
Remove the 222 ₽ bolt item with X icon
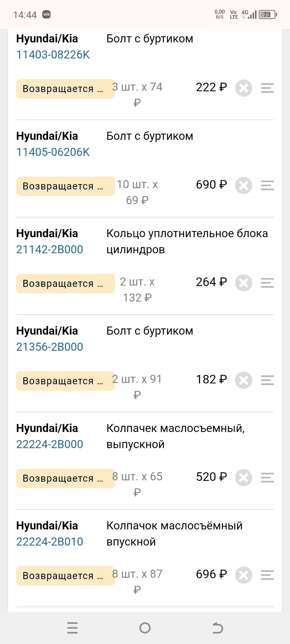point(244,88)
